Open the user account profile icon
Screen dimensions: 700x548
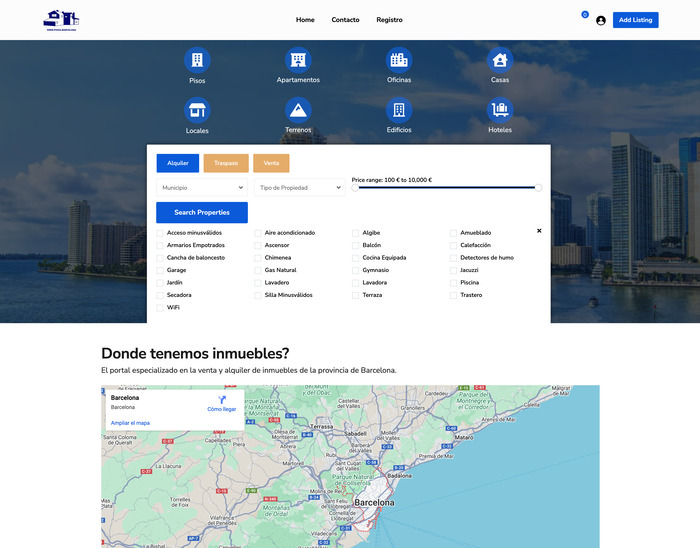[x=601, y=20]
